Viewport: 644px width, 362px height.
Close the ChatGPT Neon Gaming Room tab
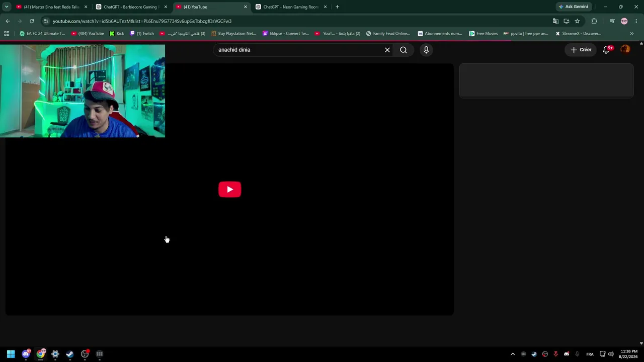[x=325, y=7]
